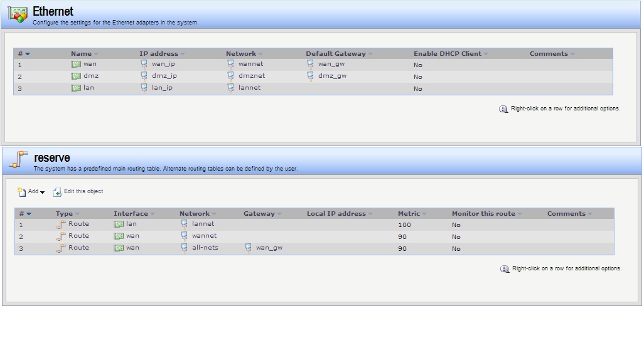Click the Edit this object icon
Screen dimensions: 644x355
tap(57, 192)
